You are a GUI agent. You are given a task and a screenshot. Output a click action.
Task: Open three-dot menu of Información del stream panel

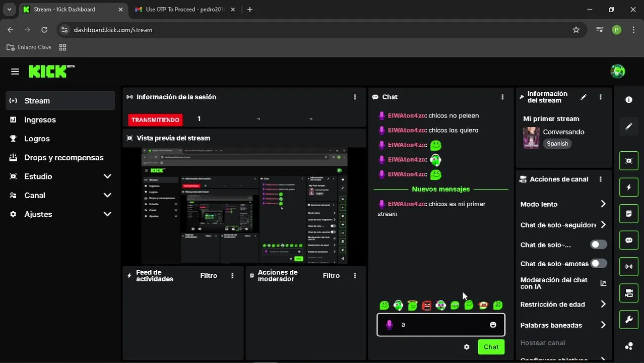point(600,97)
